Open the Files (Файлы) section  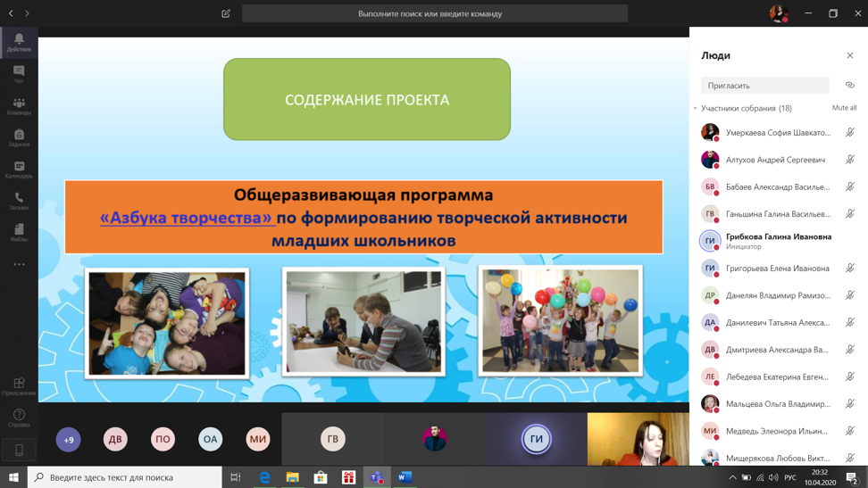click(19, 232)
